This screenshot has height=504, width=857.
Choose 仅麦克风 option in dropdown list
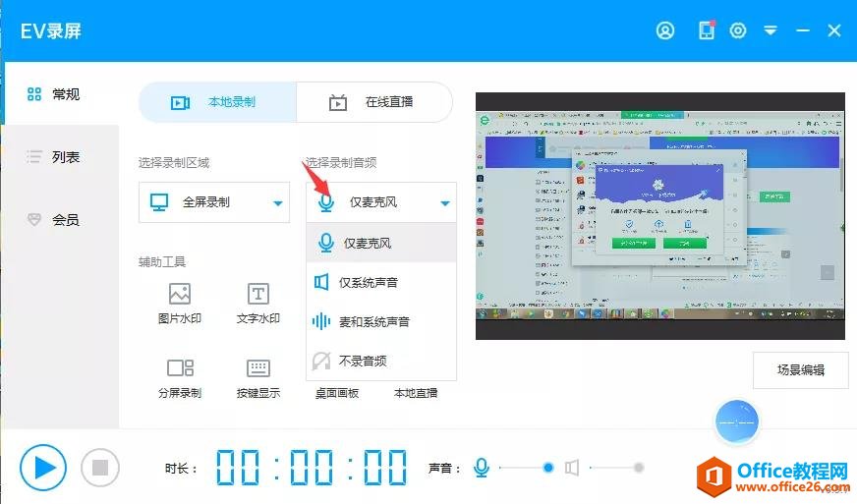click(x=381, y=243)
